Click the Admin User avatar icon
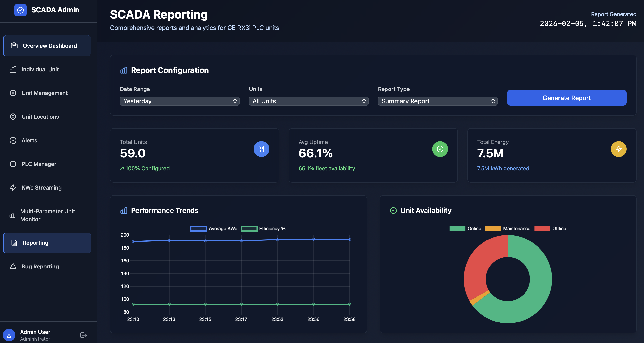Screen dimensions: 644x343 [x=9, y=335]
